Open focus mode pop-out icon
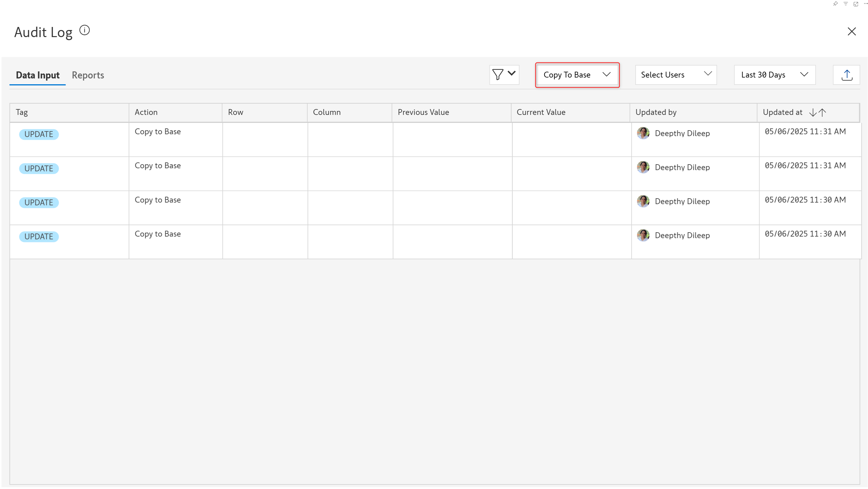 tap(856, 4)
